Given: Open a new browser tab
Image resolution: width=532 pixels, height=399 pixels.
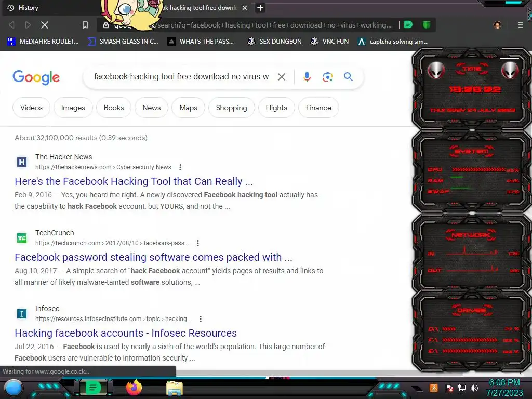Looking at the screenshot, I should pyautogui.click(x=260, y=8).
